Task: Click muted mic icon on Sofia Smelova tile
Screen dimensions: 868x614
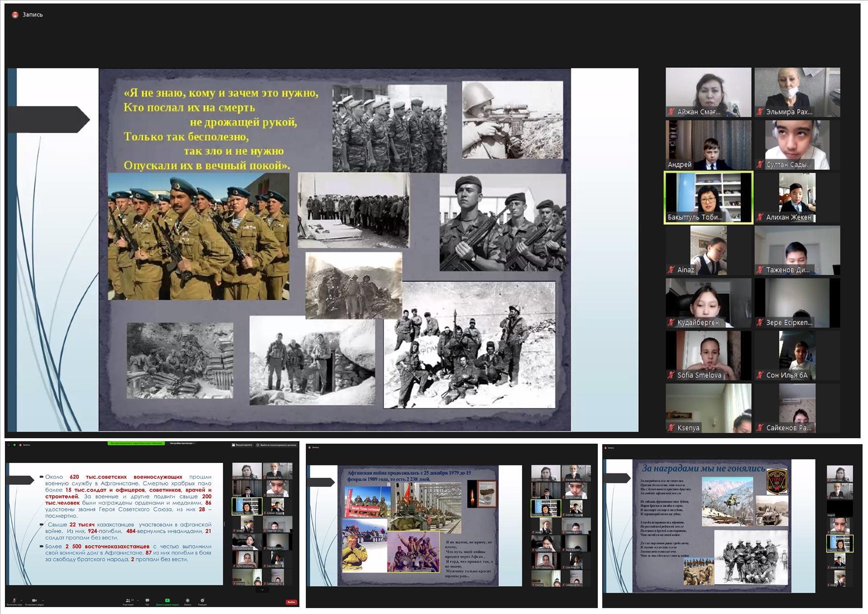Action: click(x=672, y=375)
